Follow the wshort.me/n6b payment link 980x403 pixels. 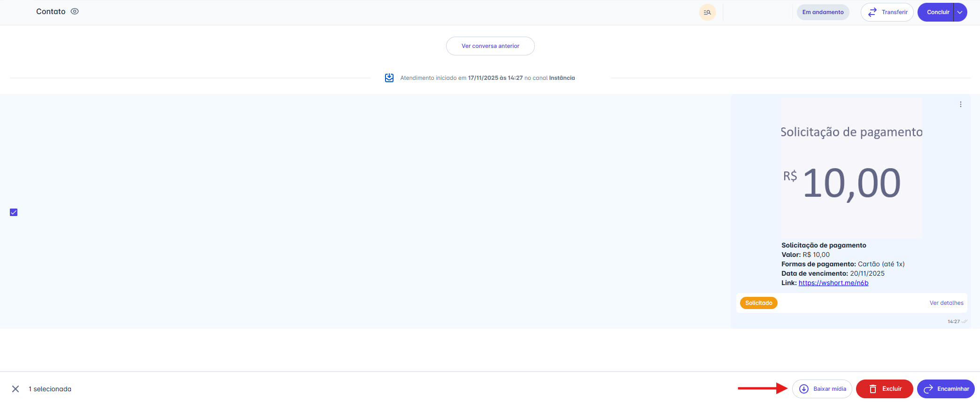[x=833, y=283]
